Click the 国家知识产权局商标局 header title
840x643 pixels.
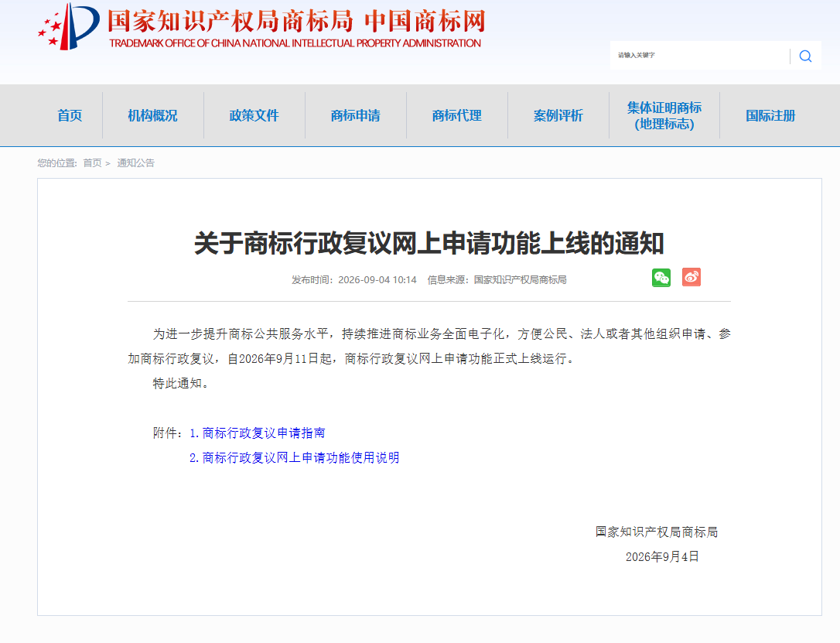230,21
